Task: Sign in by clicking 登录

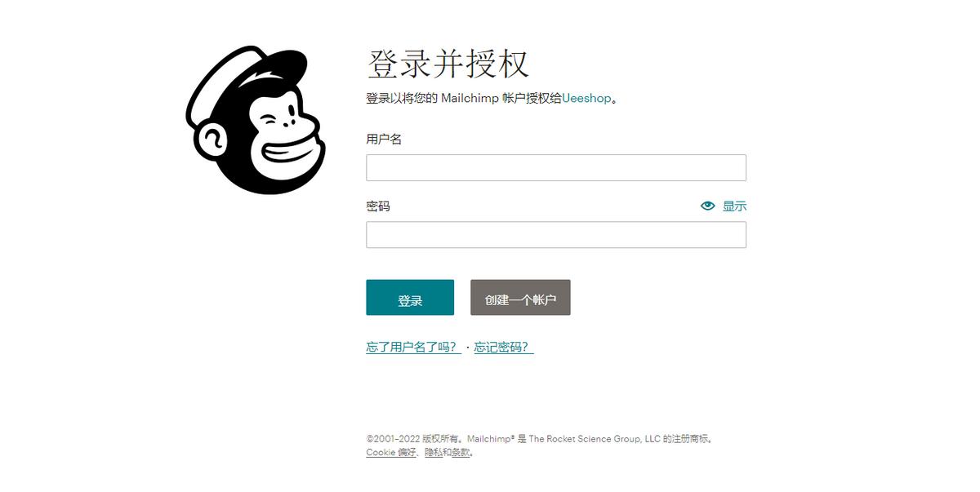Action: click(x=409, y=297)
